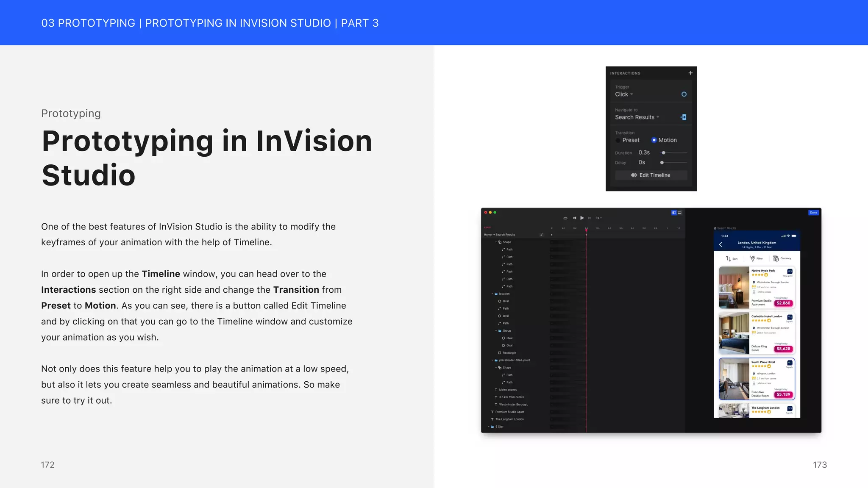This screenshot has height=488, width=868.
Task: Select the Motion transition radio button
Action: point(654,140)
